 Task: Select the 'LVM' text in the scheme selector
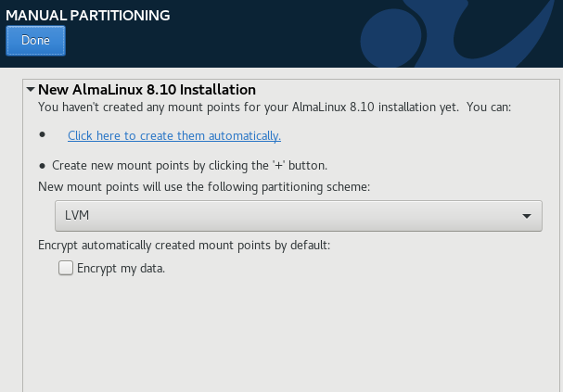(x=77, y=215)
